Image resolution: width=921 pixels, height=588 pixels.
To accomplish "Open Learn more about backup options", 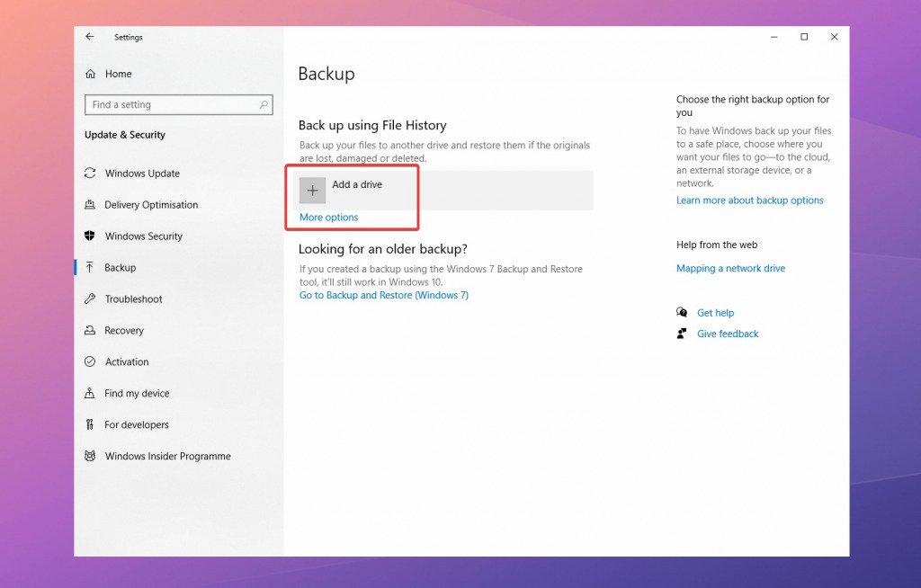I will 749,200.
